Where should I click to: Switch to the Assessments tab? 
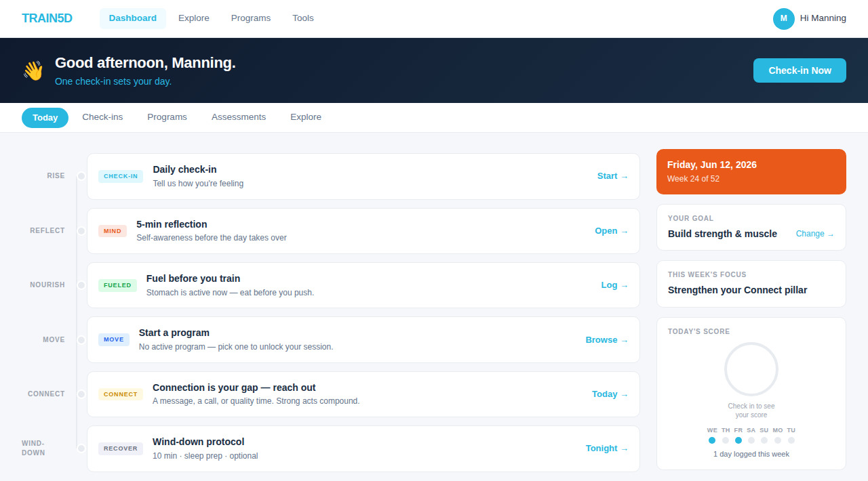[x=239, y=117]
